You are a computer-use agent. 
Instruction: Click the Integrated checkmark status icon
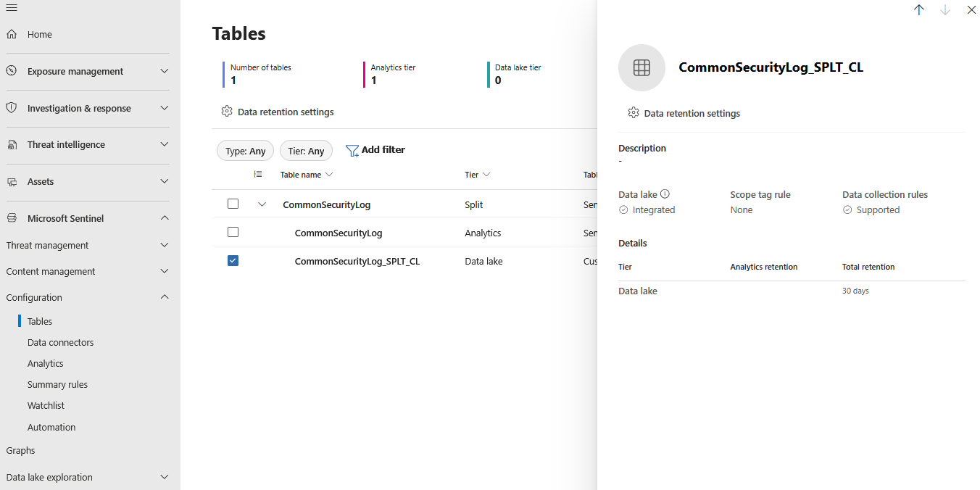623,210
